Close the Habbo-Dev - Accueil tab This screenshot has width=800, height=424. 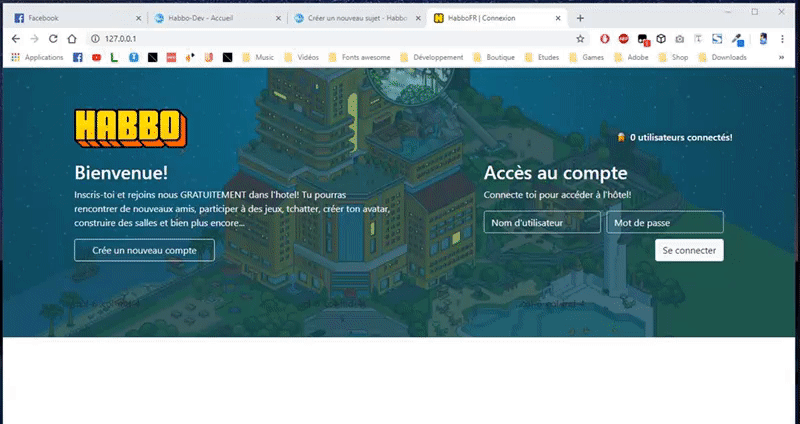pyautogui.click(x=278, y=18)
